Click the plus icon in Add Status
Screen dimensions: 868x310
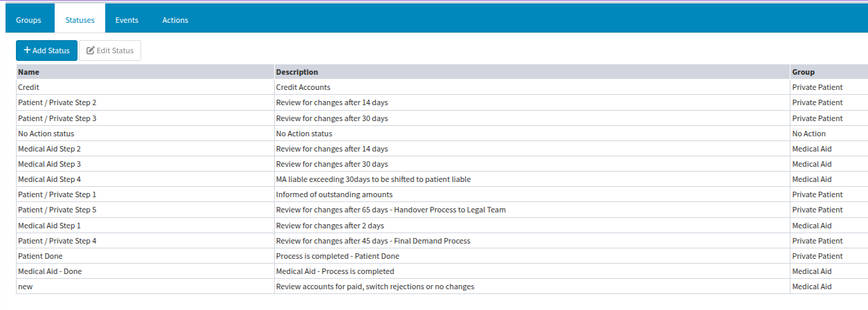click(27, 51)
